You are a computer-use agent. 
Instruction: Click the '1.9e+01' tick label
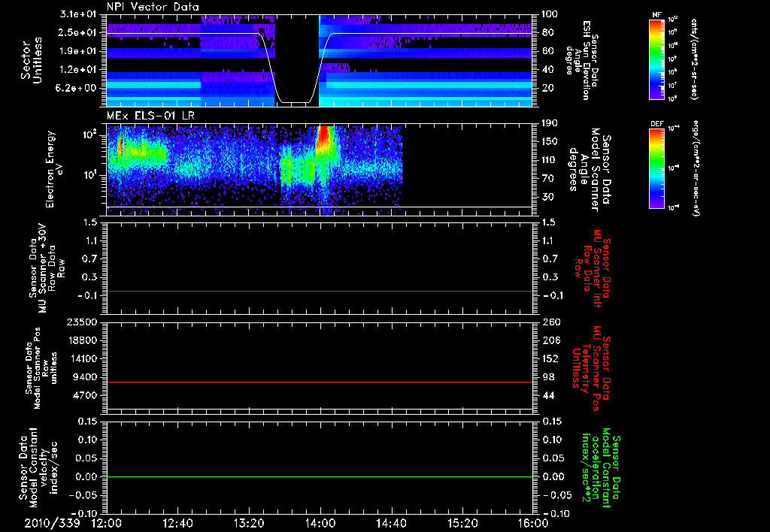click(79, 51)
